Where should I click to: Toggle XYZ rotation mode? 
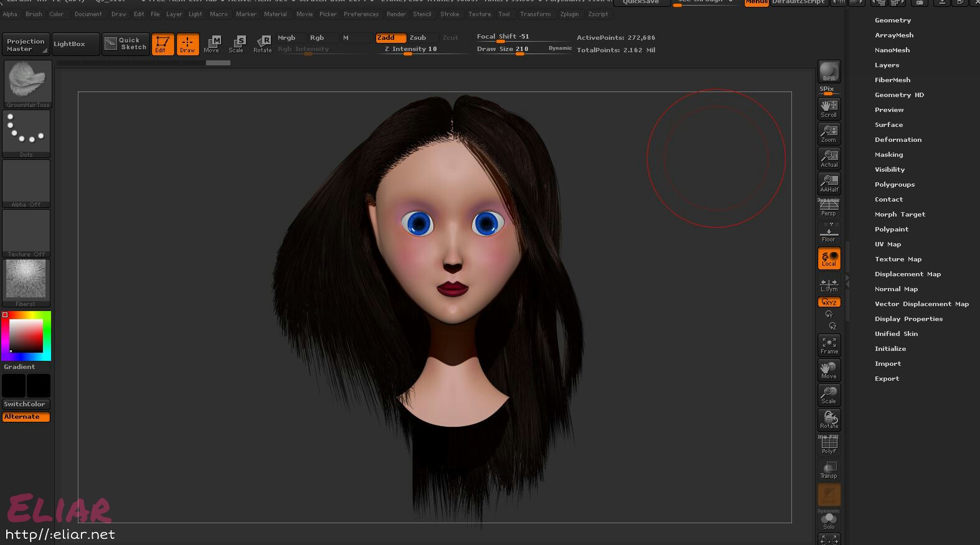click(829, 302)
